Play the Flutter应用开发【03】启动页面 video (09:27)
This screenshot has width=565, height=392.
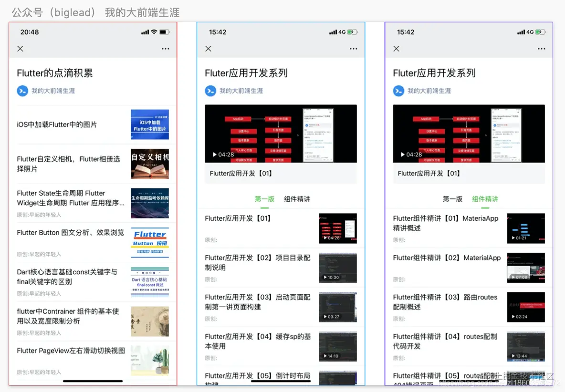(x=338, y=307)
